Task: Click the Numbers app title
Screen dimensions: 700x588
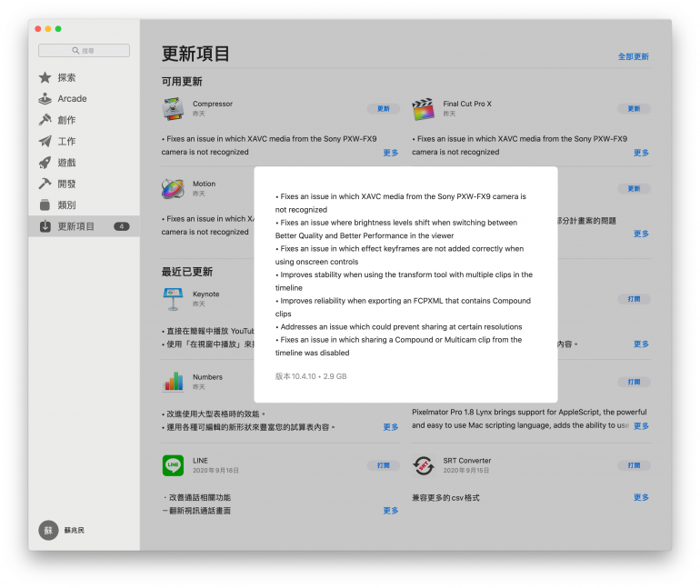Action: point(207,377)
